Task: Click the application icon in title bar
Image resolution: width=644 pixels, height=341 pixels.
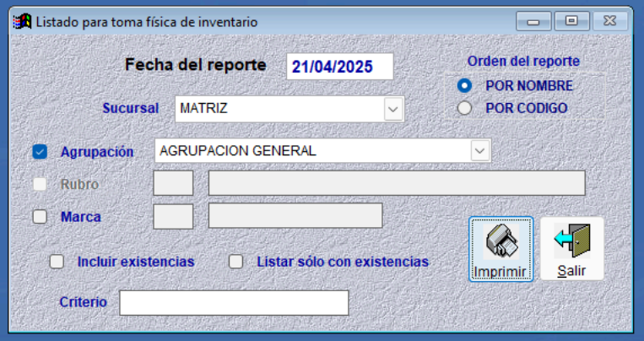Action: coord(22,21)
